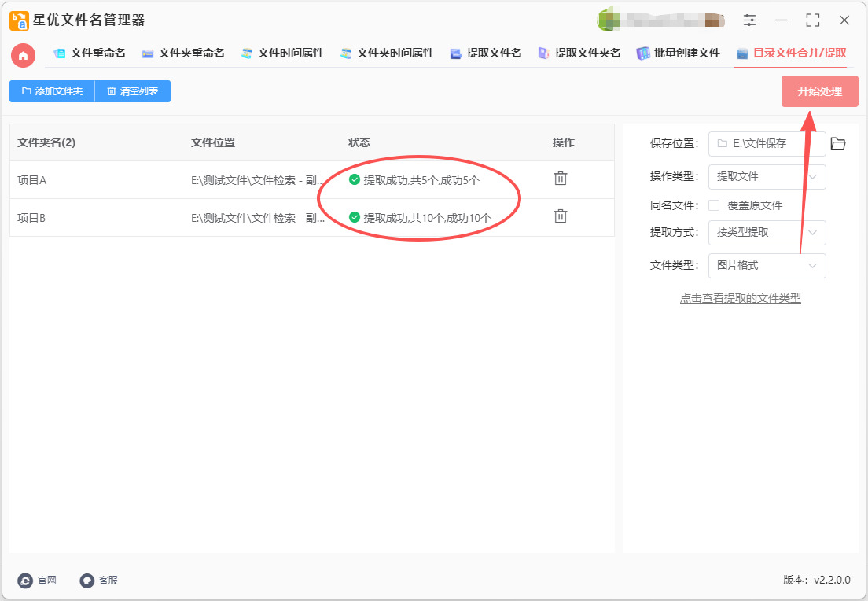Viewport: 868px width, 601px height.
Task: Enable 覆盖原文件 checkbox
Action: [714, 205]
